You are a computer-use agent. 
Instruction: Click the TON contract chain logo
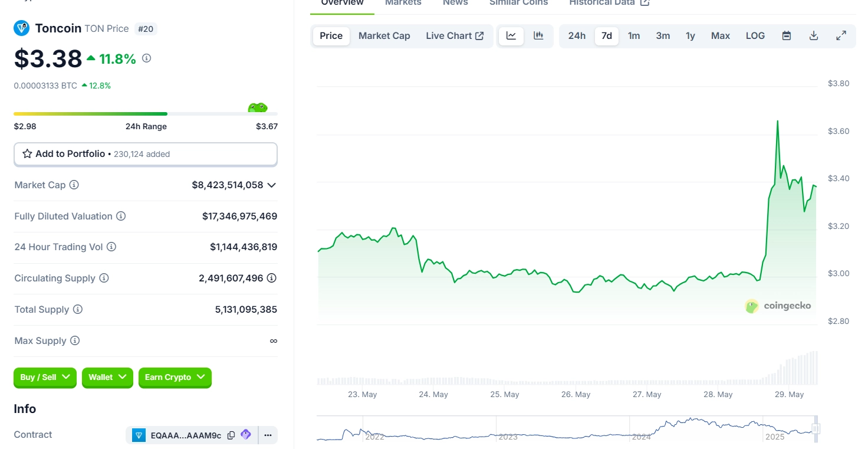(139, 435)
